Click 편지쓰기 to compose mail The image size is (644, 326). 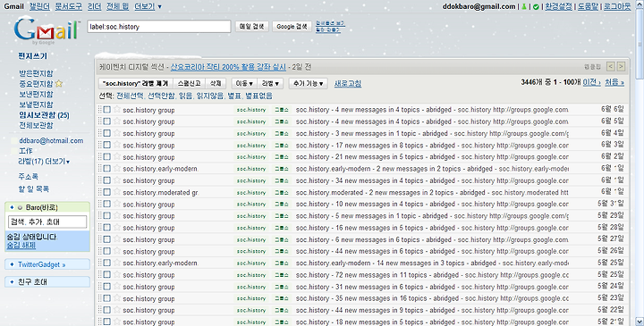pos(32,56)
